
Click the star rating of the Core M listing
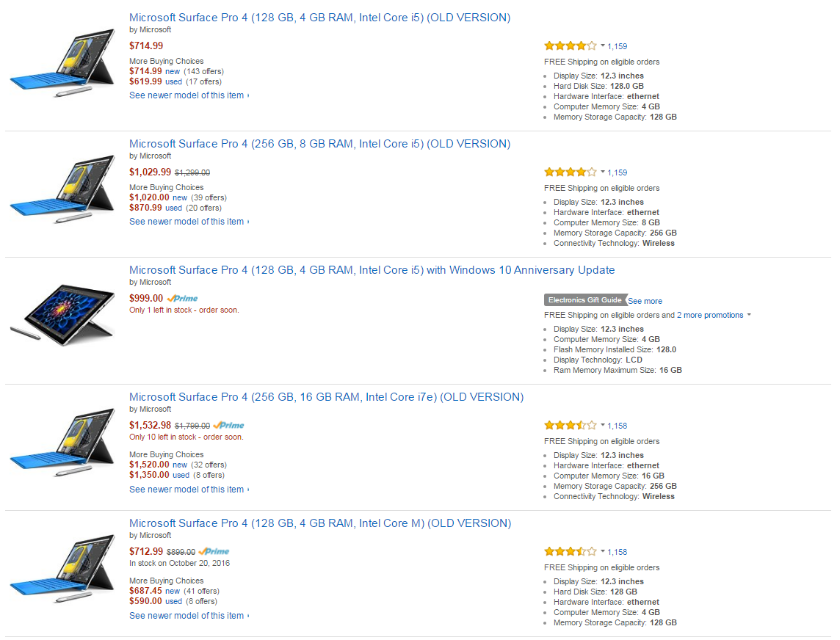[570, 552]
